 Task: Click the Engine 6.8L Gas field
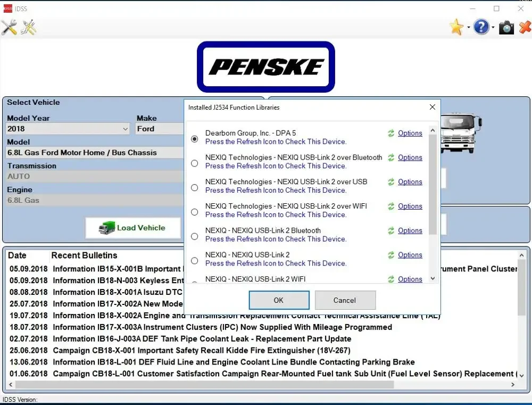tap(95, 200)
